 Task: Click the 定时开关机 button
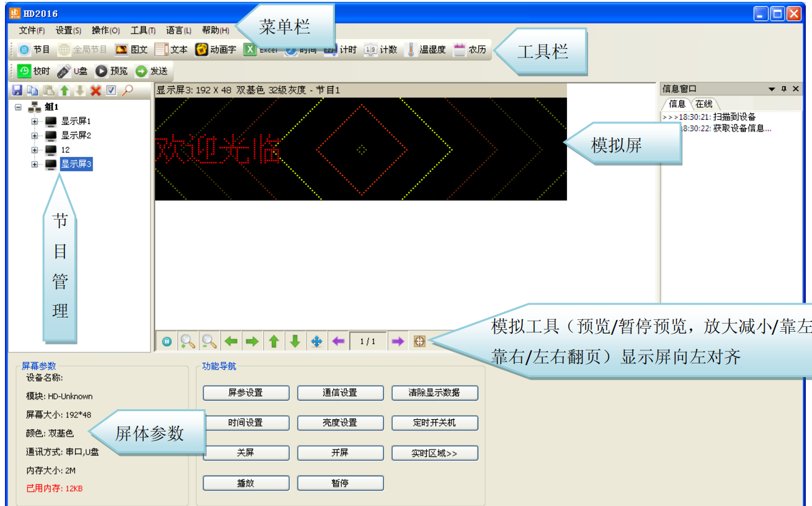434,423
